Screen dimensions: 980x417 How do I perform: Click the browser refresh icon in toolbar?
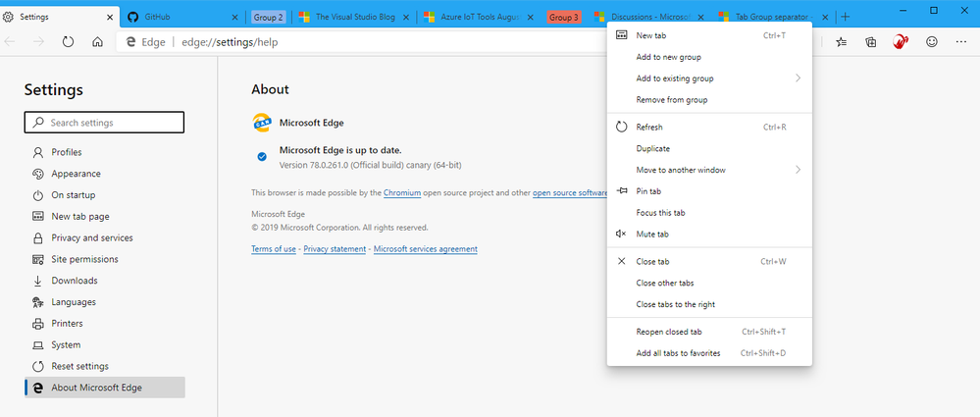[x=69, y=42]
